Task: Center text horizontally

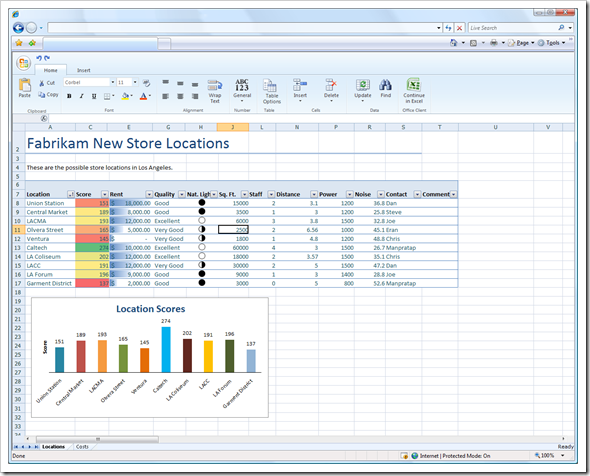Action: click(x=180, y=96)
